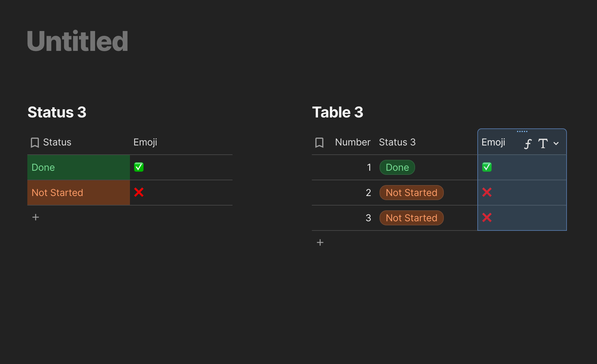Open the Done tag in Table 3 row 1
597x364 pixels.
[397, 167]
